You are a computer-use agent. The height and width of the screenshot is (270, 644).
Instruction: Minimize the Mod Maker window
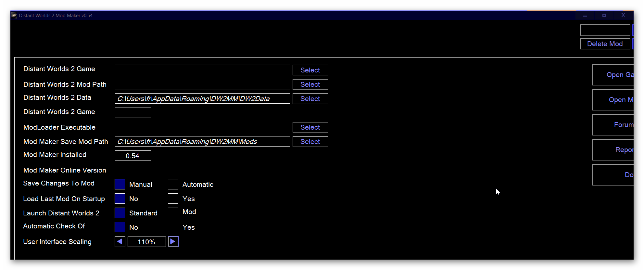[585, 15]
